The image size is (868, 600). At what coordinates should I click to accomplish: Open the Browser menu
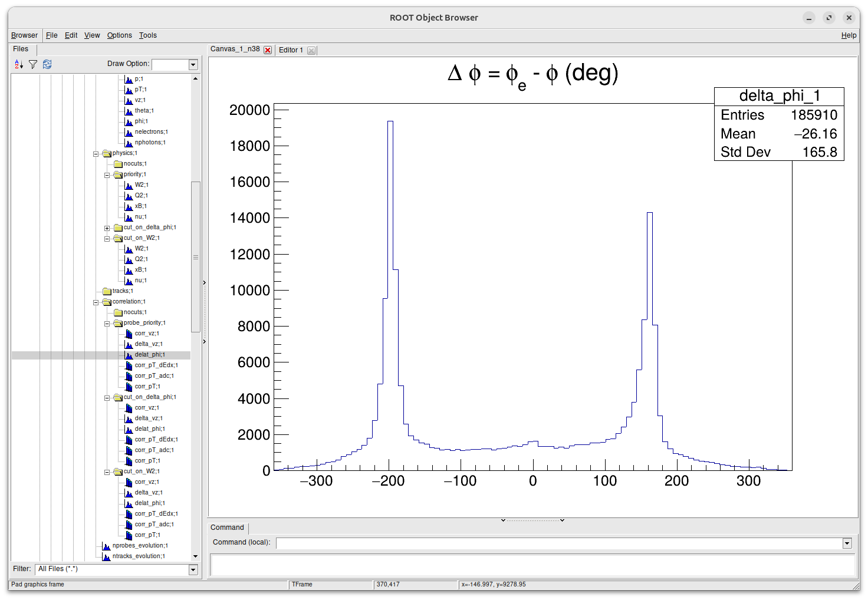click(24, 35)
